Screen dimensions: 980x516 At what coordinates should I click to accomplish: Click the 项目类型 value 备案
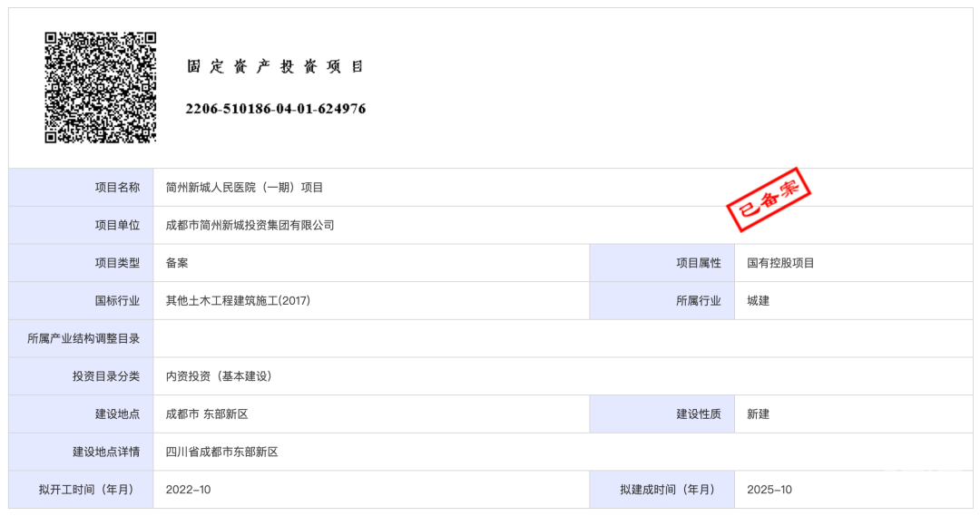coord(177,263)
